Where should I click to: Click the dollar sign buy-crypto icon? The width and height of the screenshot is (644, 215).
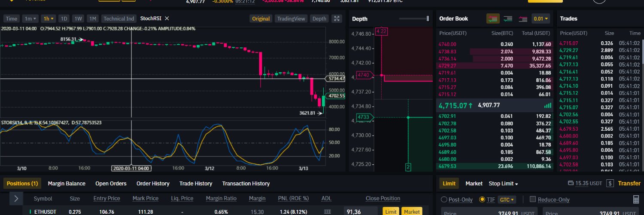click(610, 184)
